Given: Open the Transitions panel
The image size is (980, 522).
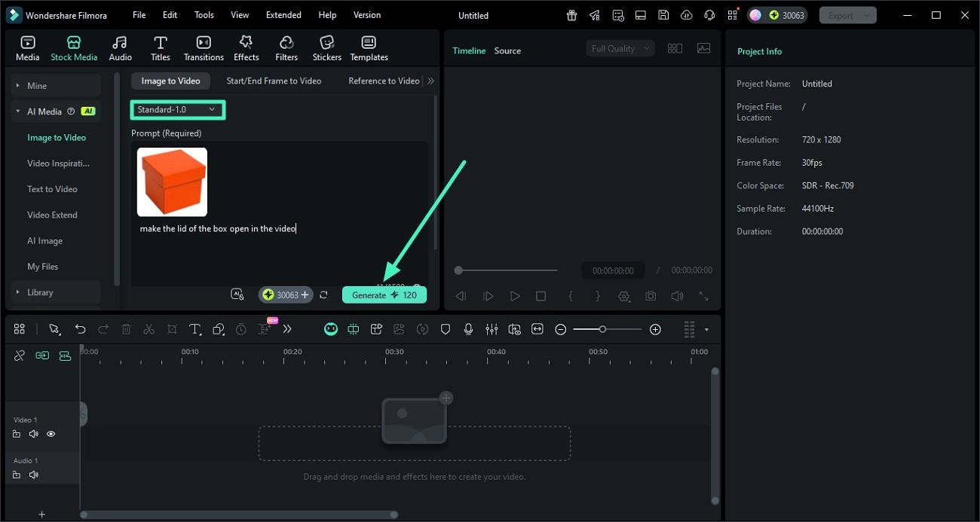Looking at the screenshot, I should point(203,47).
